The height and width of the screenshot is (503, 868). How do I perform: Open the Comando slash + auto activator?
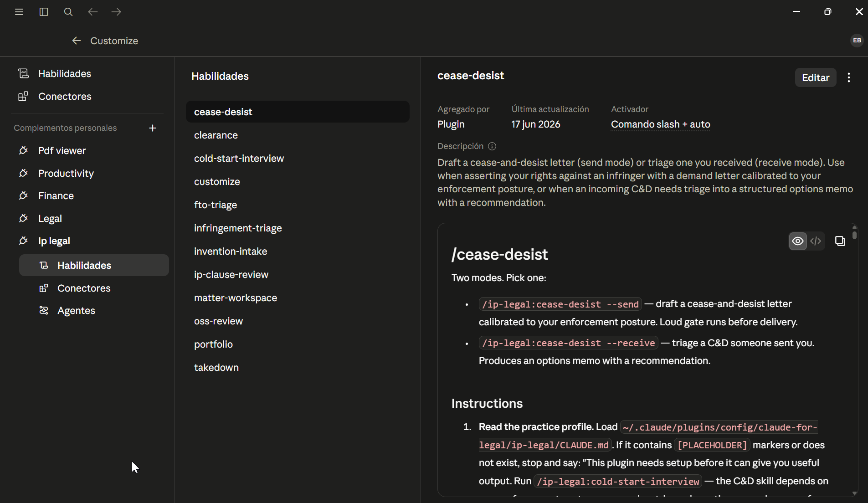(660, 124)
